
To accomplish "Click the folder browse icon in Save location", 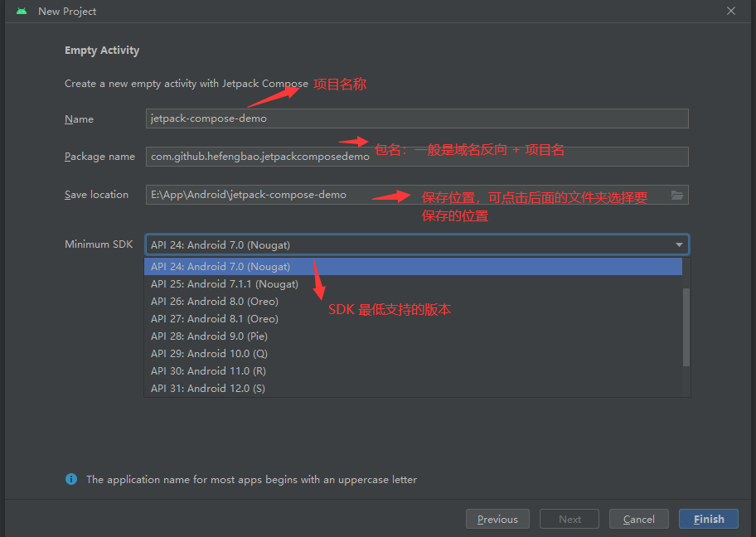I will (x=677, y=196).
